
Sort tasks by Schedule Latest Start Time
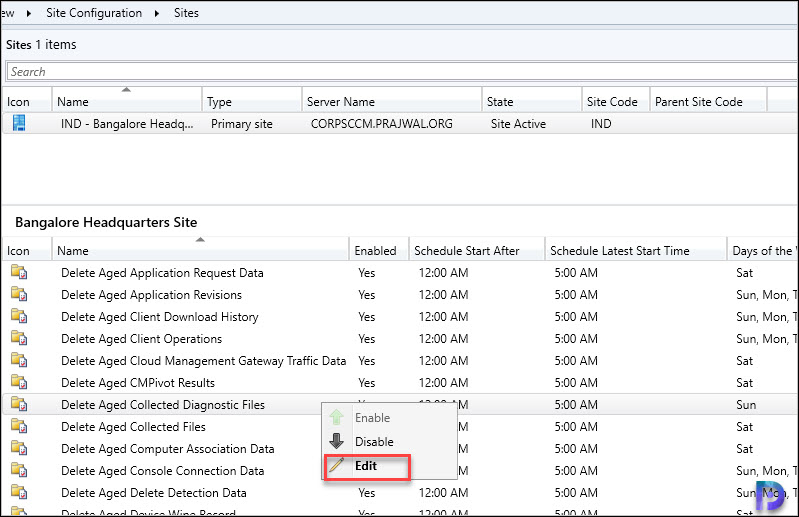click(636, 250)
